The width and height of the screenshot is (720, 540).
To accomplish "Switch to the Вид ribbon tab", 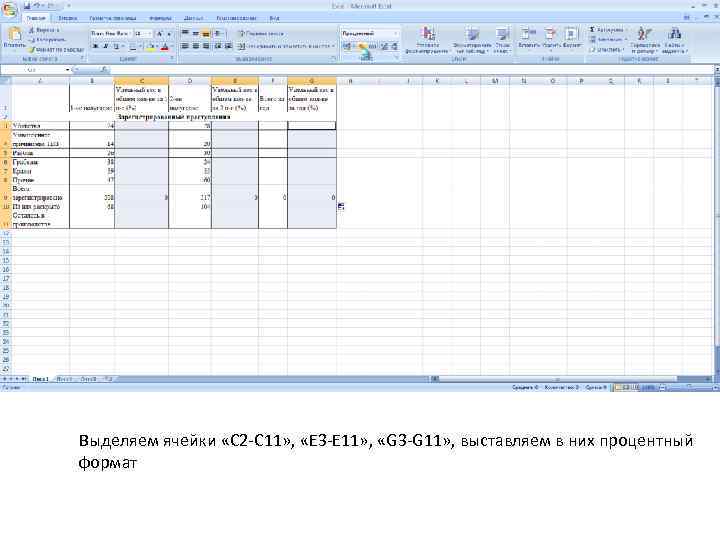I will click(274, 18).
